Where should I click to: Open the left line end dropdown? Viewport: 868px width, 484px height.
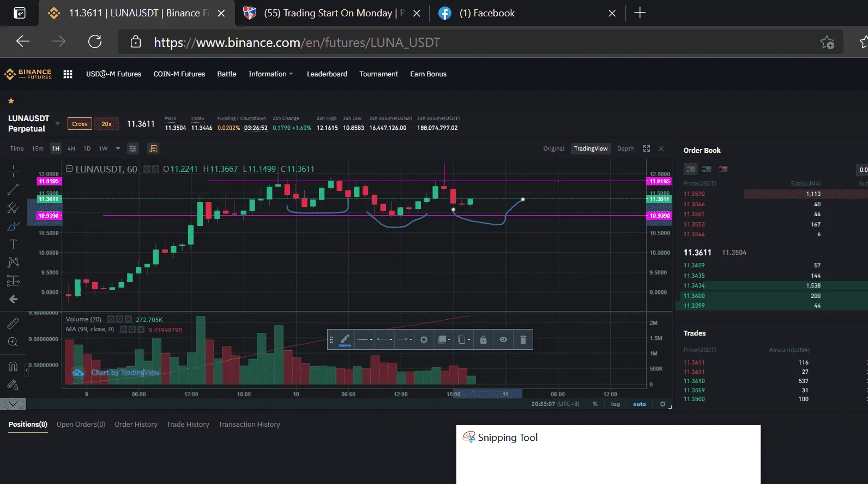coord(384,340)
